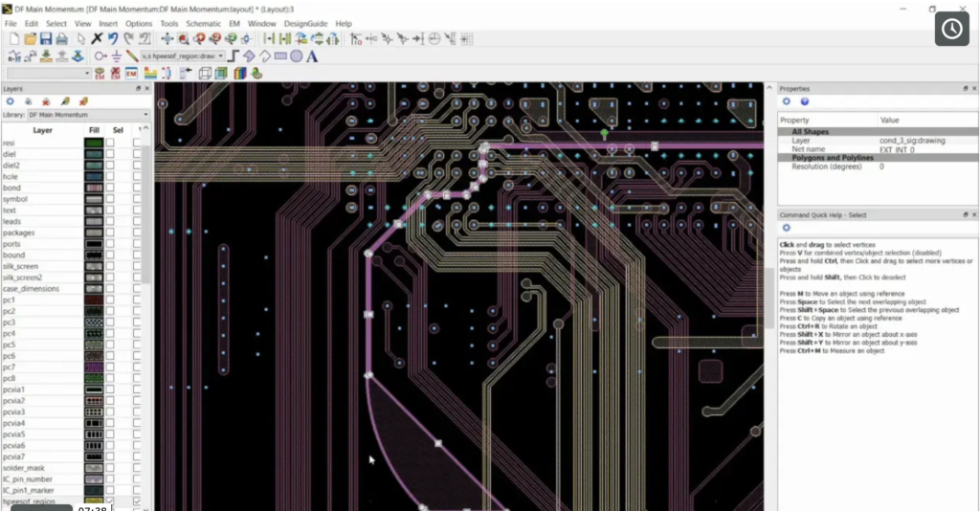The height and width of the screenshot is (511, 980).
Task: Open the hpeesof_region layer dropdown
Action: (221, 56)
